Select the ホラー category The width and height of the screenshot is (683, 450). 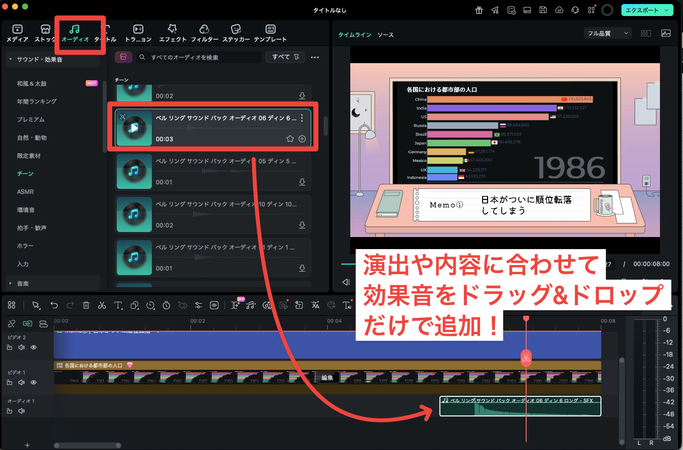(x=25, y=246)
